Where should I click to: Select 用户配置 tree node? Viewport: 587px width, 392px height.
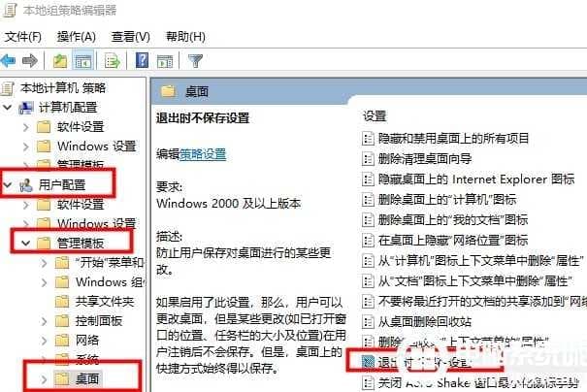tap(62, 185)
